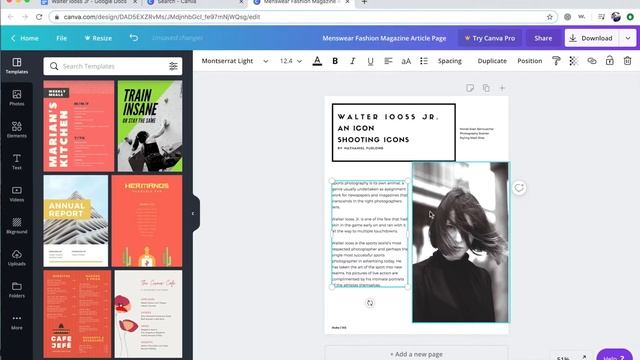Select the black and white portrait photo

pos(461,242)
